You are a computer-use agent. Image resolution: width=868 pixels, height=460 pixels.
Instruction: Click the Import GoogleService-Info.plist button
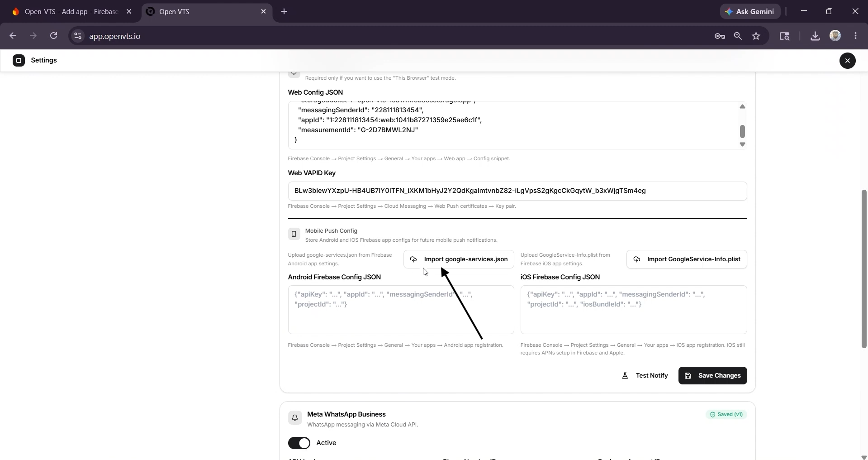click(x=687, y=259)
